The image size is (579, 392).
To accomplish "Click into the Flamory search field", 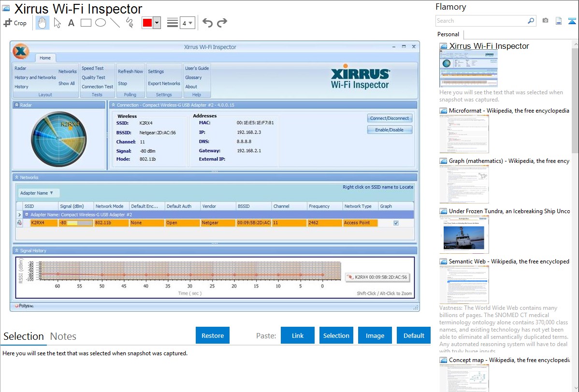I will click(x=481, y=21).
